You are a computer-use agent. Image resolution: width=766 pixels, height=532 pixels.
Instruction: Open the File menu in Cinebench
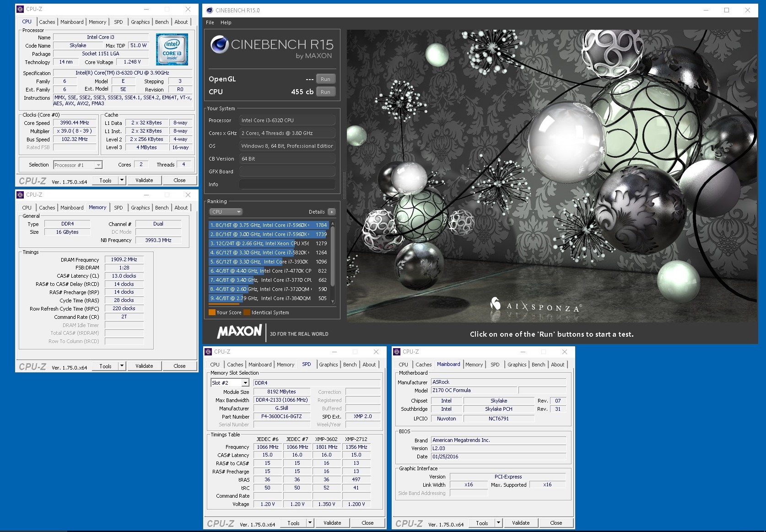pyautogui.click(x=210, y=22)
